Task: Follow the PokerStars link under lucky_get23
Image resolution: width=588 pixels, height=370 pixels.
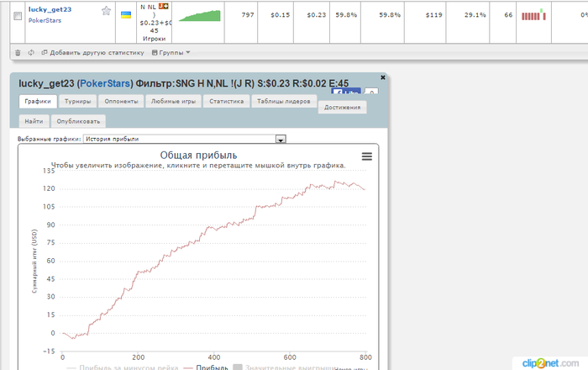Action: coord(45,20)
